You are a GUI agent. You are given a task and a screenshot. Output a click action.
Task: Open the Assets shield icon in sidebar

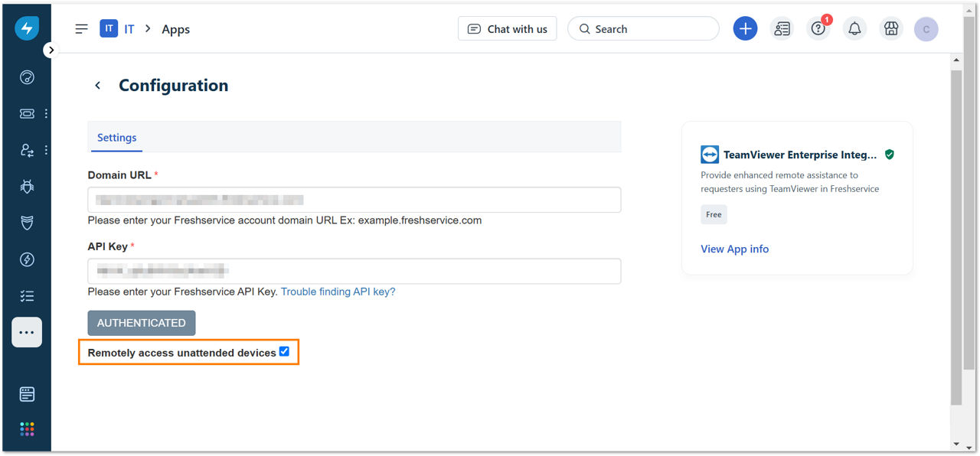coord(27,223)
